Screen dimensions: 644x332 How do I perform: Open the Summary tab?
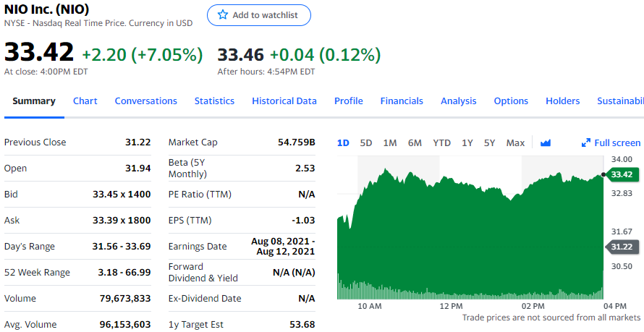click(x=34, y=101)
